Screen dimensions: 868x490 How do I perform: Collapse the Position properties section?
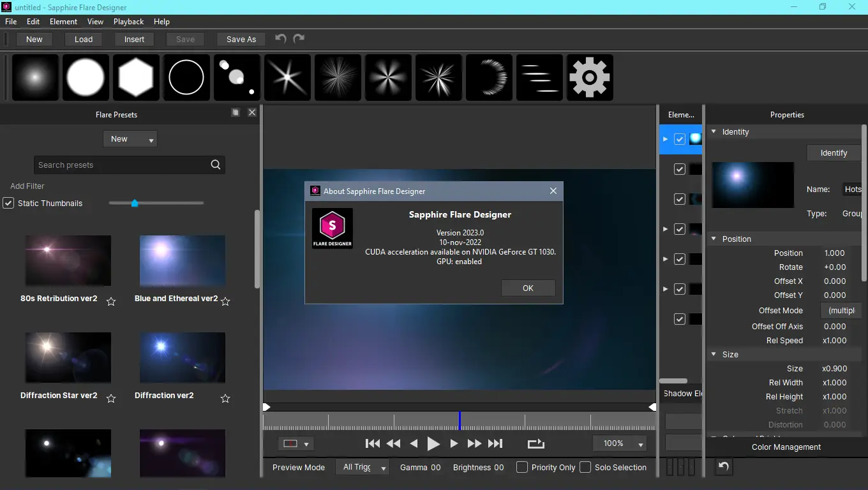(x=714, y=239)
